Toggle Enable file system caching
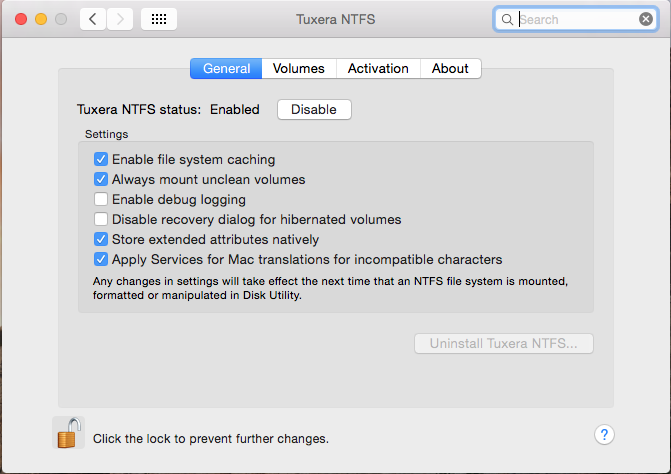The image size is (671, 474). point(101,159)
